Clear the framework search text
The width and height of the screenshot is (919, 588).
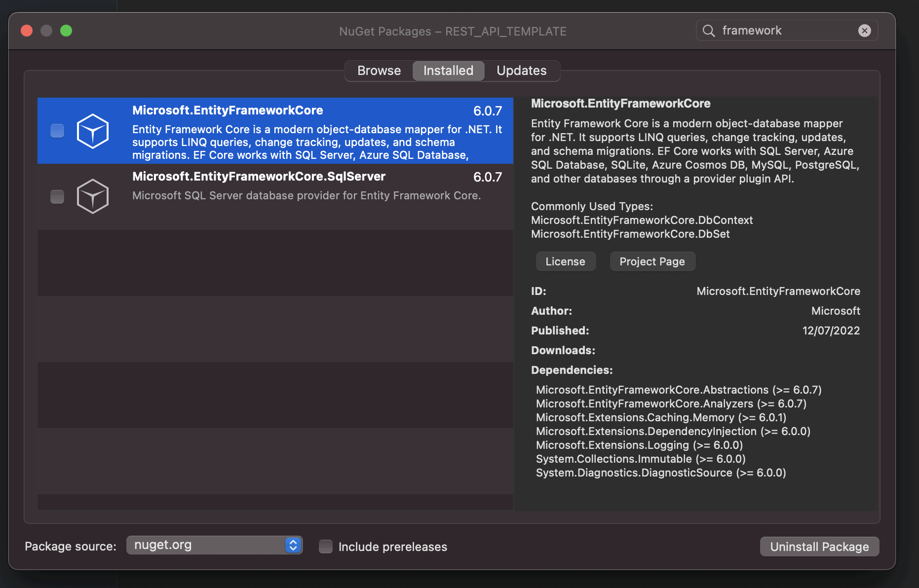(864, 31)
